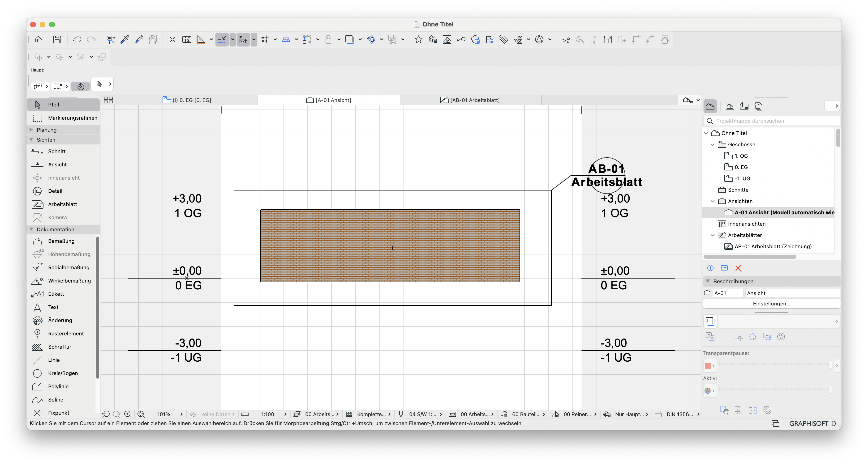
Task: Click the Einstellungen... button
Action: pos(771,303)
